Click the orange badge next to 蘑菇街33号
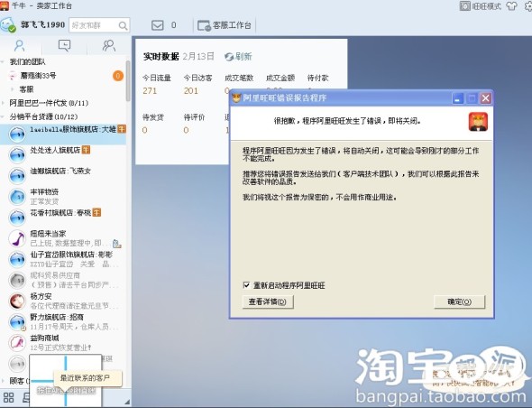The height and width of the screenshot is (408, 532). (x=118, y=76)
